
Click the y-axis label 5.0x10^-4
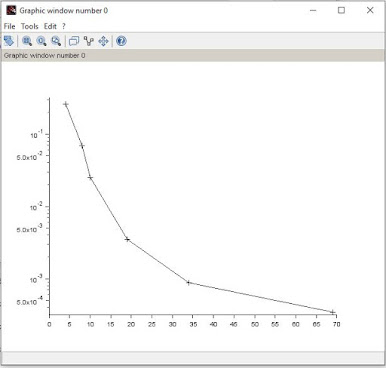click(29, 301)
